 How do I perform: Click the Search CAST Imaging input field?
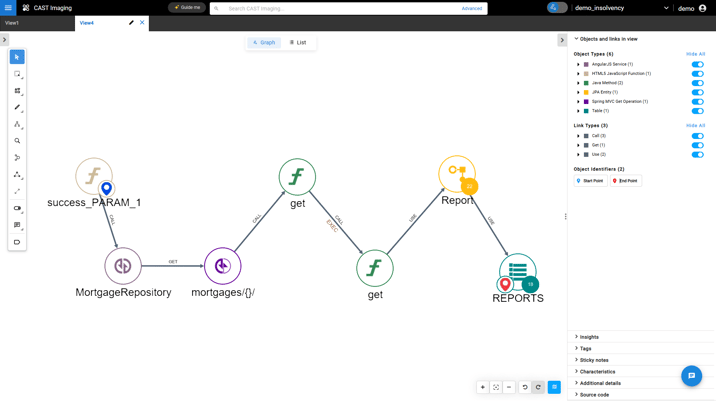click(x=340, y=8)
